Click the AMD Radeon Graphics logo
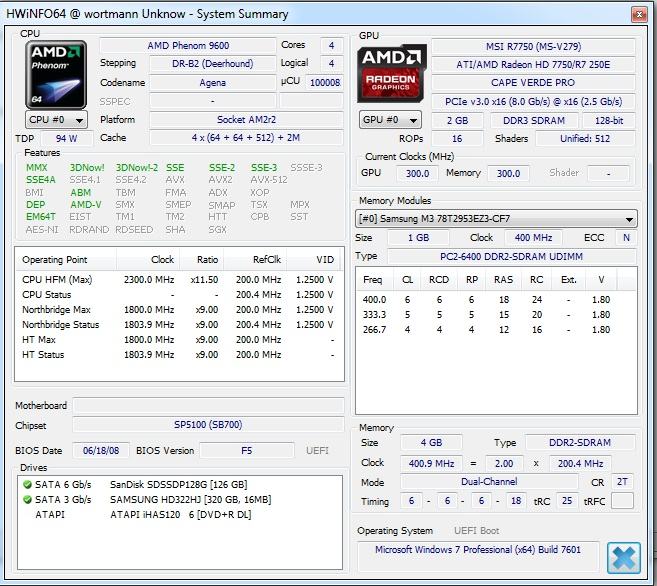657x586 pixels. [x=391, y=74]
